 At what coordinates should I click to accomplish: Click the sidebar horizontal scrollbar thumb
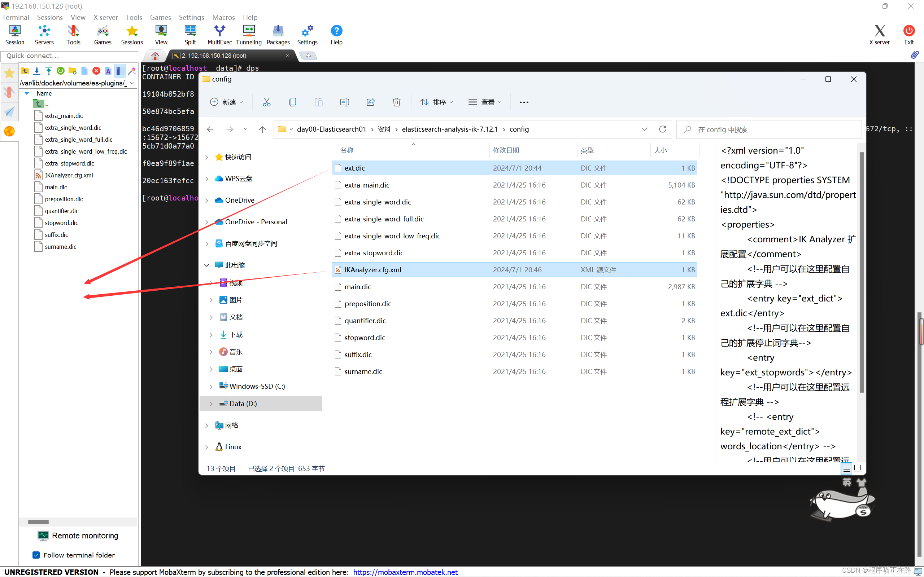(38, 522)
